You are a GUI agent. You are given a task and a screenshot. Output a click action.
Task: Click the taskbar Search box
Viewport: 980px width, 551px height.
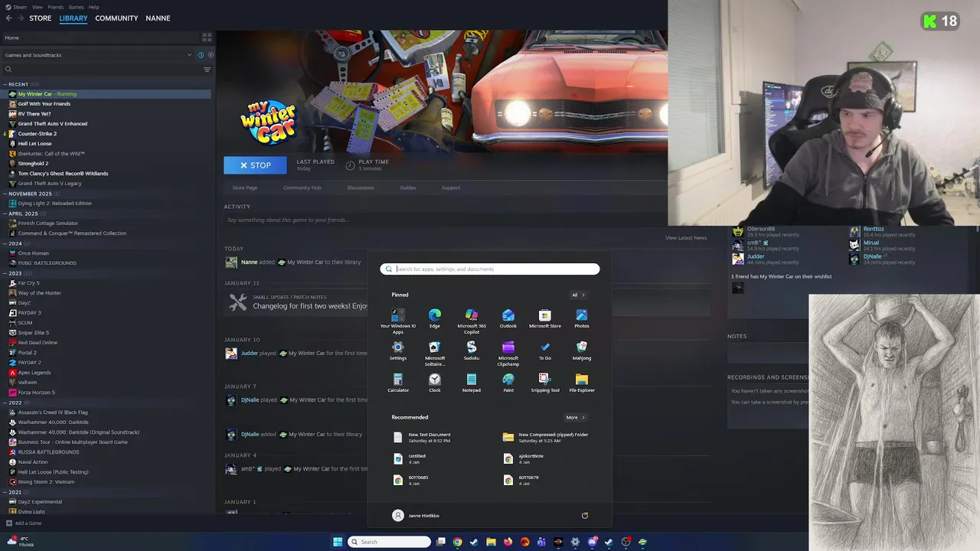click(x=389, y=542)
